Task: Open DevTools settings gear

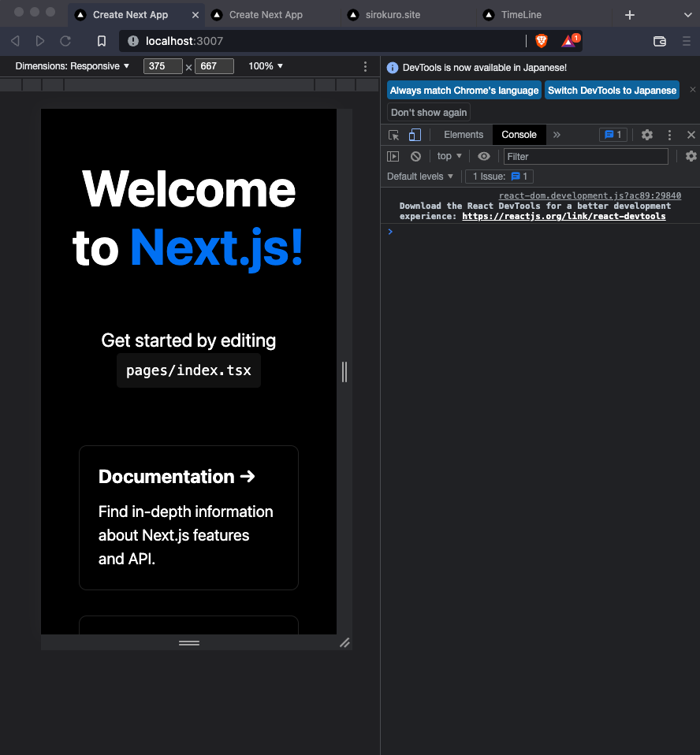Action: [647, 135]
